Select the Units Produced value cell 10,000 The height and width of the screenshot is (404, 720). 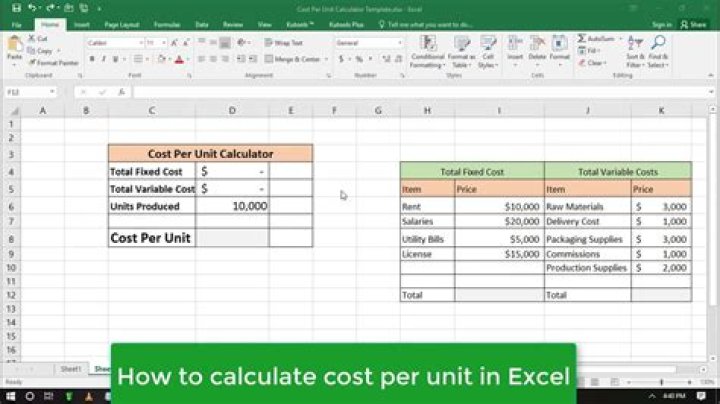[233, 205]
